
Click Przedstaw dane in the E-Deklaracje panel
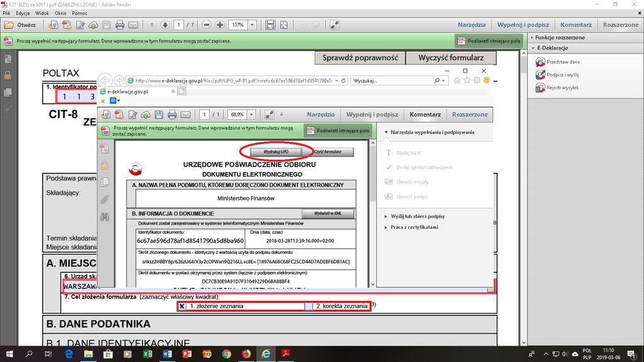point(557,62)
